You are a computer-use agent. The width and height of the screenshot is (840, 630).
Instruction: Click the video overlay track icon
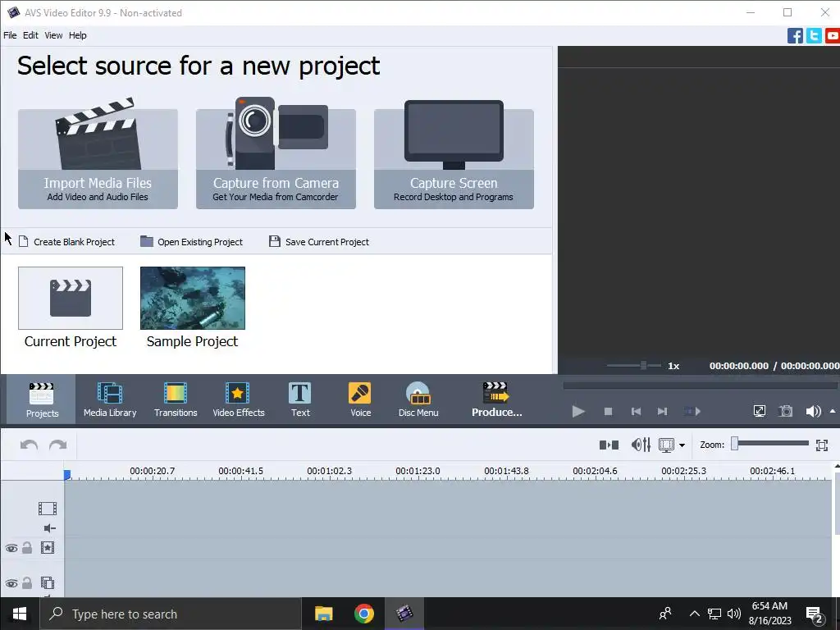47,582
